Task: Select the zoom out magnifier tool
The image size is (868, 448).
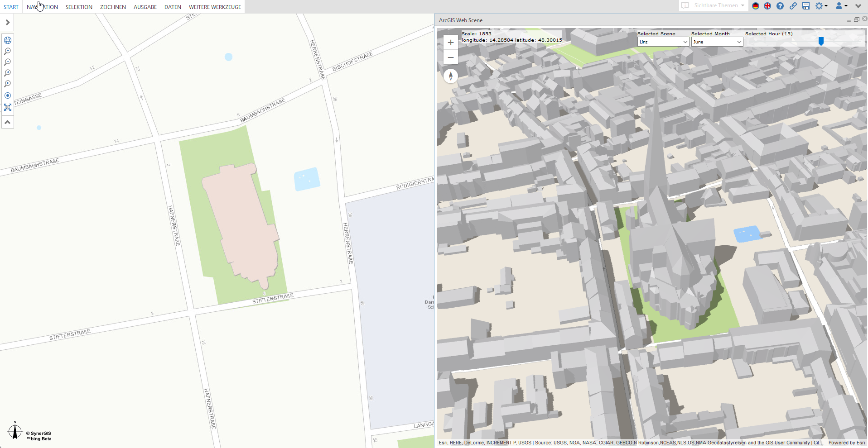Action: [8, 62]
